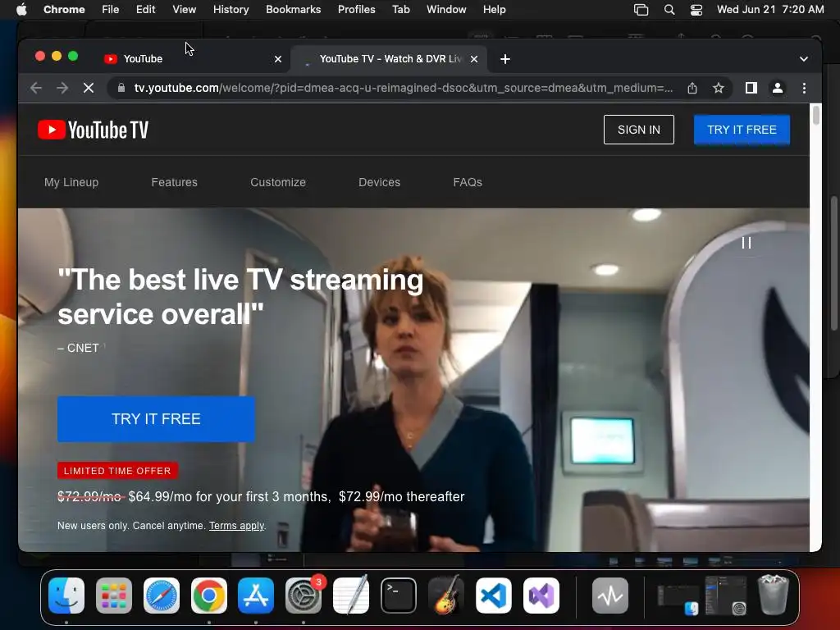
Task: Open the Apple menu
Action: [x=21, y=10]
